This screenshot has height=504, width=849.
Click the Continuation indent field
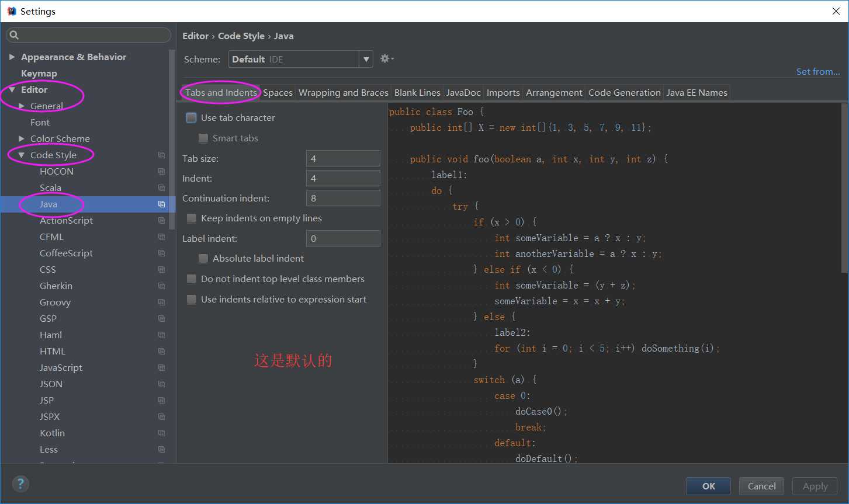(x=343, y=198)
